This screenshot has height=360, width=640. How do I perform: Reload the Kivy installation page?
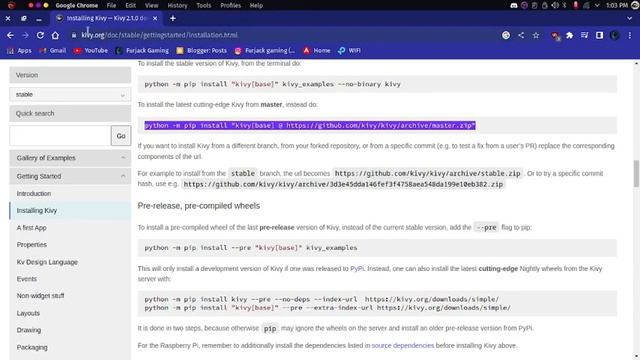click(40, 36)
